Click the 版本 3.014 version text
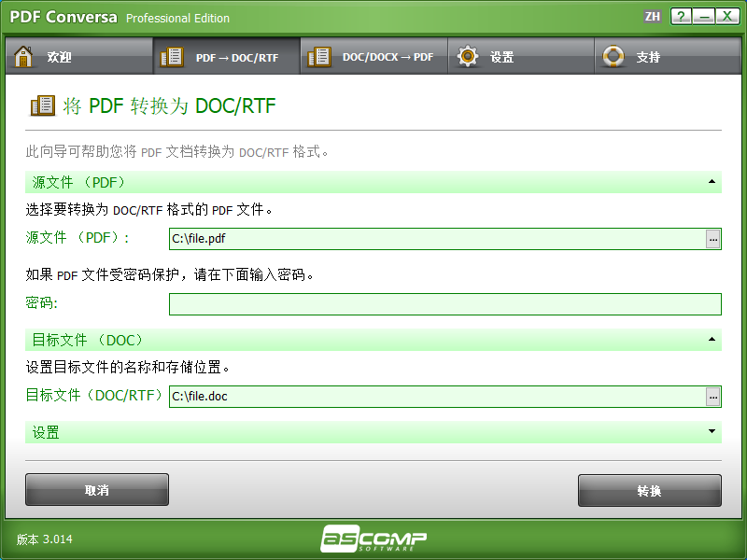747x560 pixels. [44, 539]
